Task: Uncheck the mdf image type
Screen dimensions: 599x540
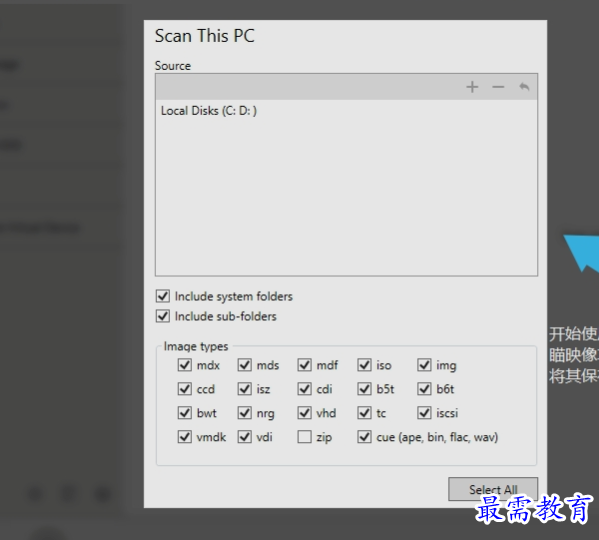Action: [304, 365]
